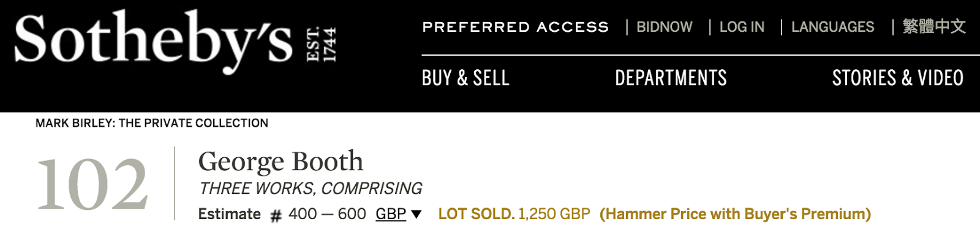Image resolution: width=980 pixels, height=243 pixels.
Task: Click the Sotheby's logo
Action: tap(153, 43)
